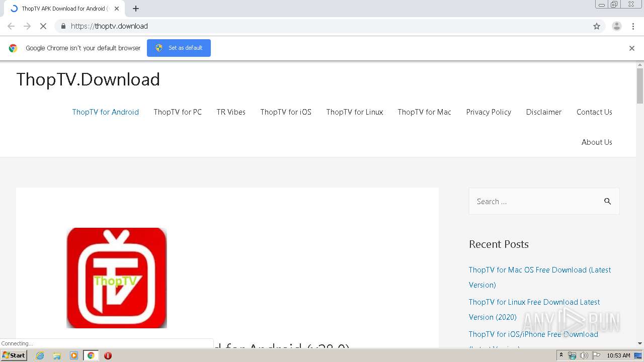The height and width of the screenshot is (362, 644).
Task: Open ThopTV for Android menu item
Action: click(106, 112)
